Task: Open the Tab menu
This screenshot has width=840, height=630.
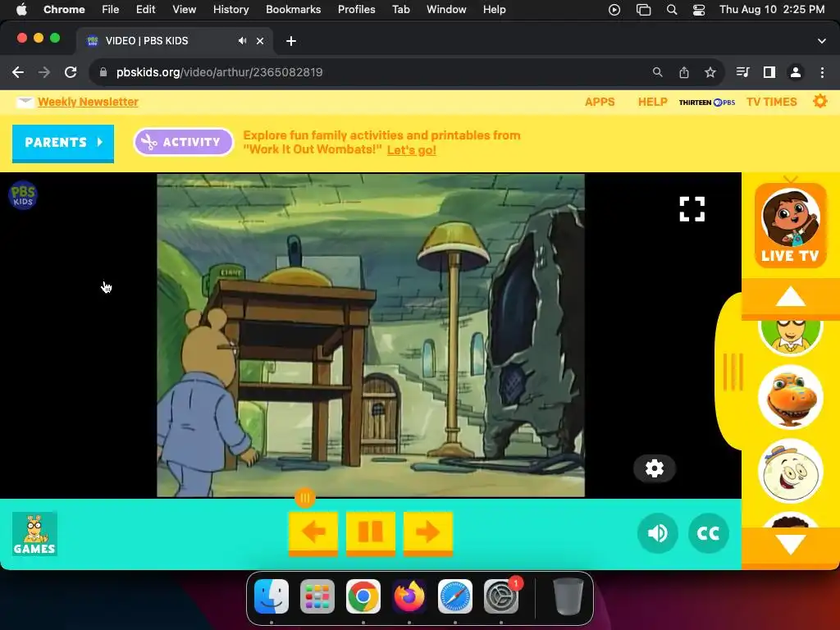Action: [x=400, y=10]
